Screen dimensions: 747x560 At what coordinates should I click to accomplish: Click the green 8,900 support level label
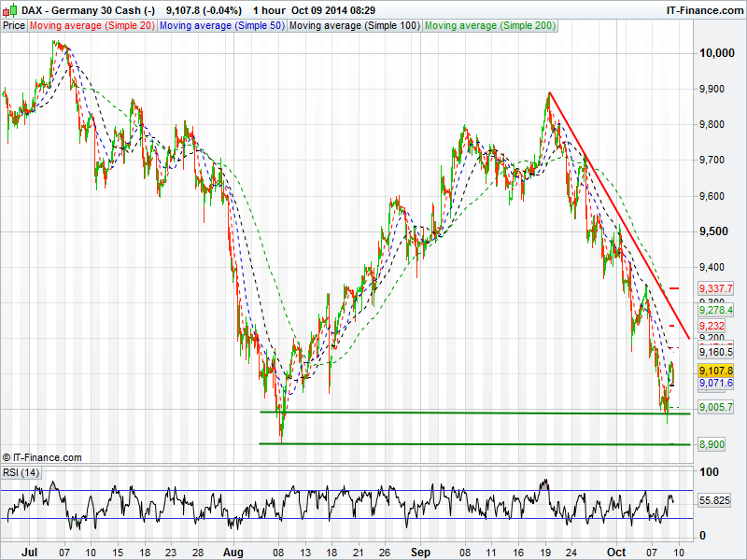(712, 445)
